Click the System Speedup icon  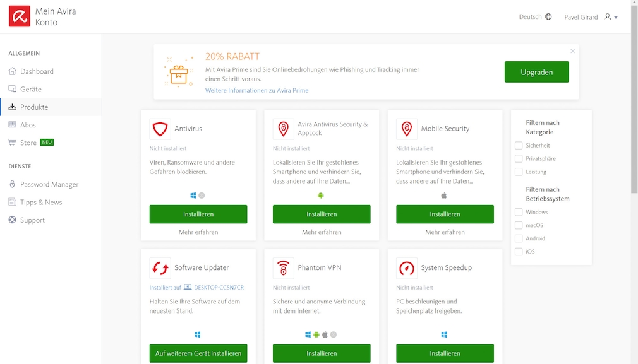[x=406, y=268]
